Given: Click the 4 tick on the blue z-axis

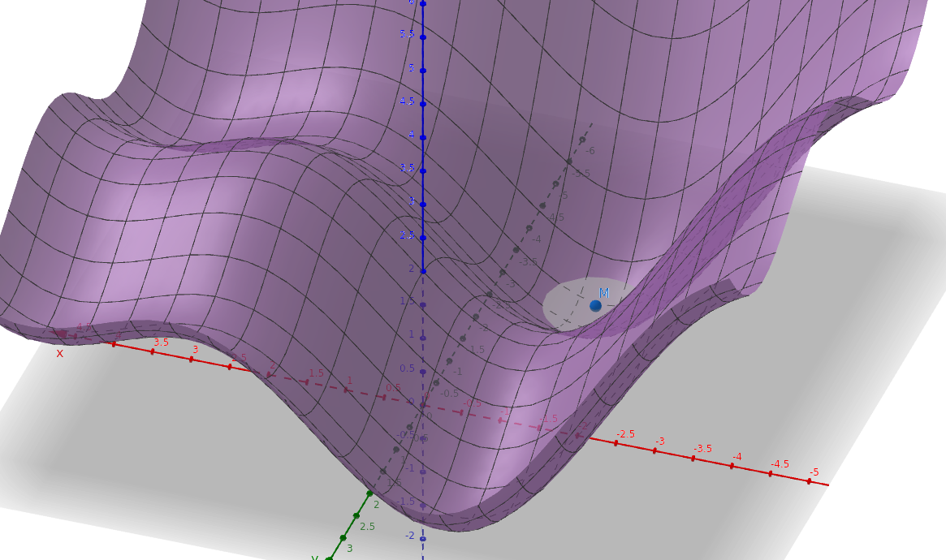Looking at the screenshot, I should (423, 136).
